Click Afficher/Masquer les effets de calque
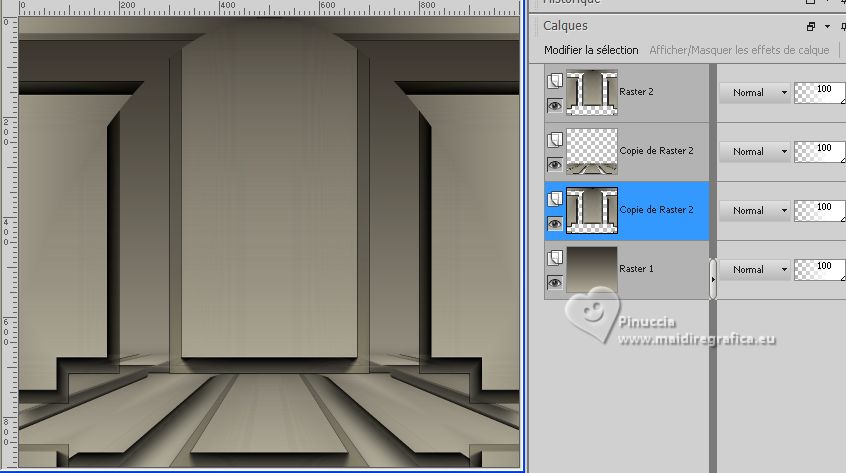Image resolution: width=846 pixels, height=473 pixels. [x=739, y=50]
